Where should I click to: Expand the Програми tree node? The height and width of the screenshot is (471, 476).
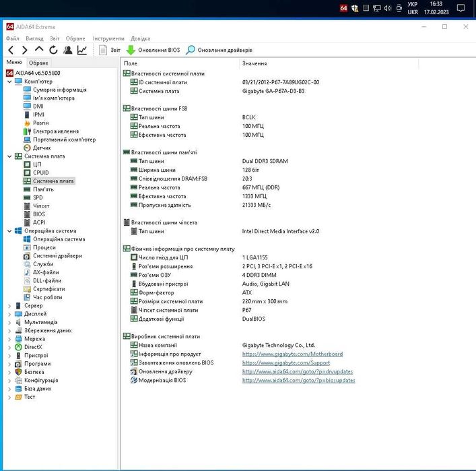click(9, 364)
